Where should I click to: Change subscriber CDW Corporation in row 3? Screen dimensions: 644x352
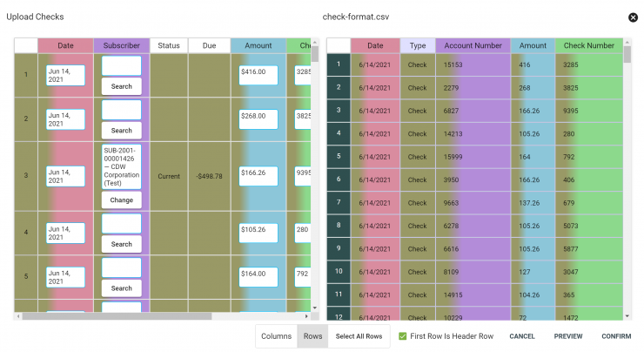(122, 200)
